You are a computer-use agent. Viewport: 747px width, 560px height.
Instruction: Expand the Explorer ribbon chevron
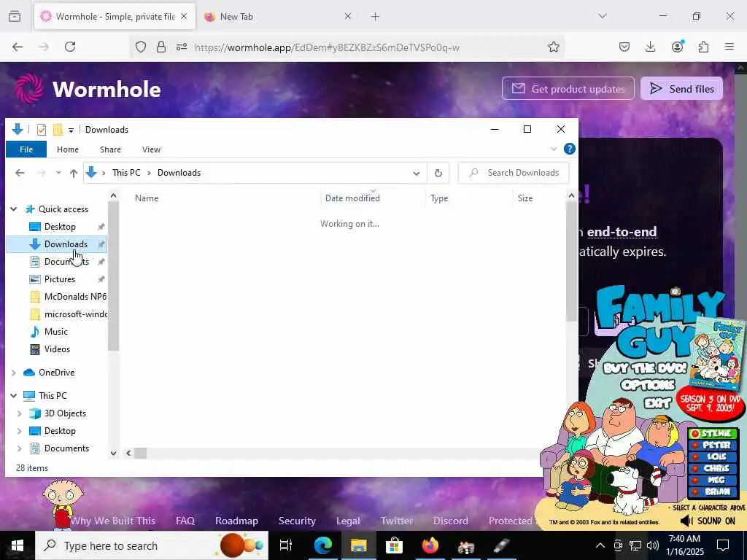[x=554, y=149]
